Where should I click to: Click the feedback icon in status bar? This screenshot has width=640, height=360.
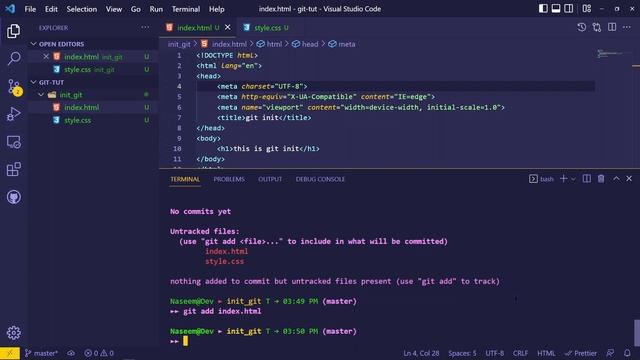coord(610,353)
